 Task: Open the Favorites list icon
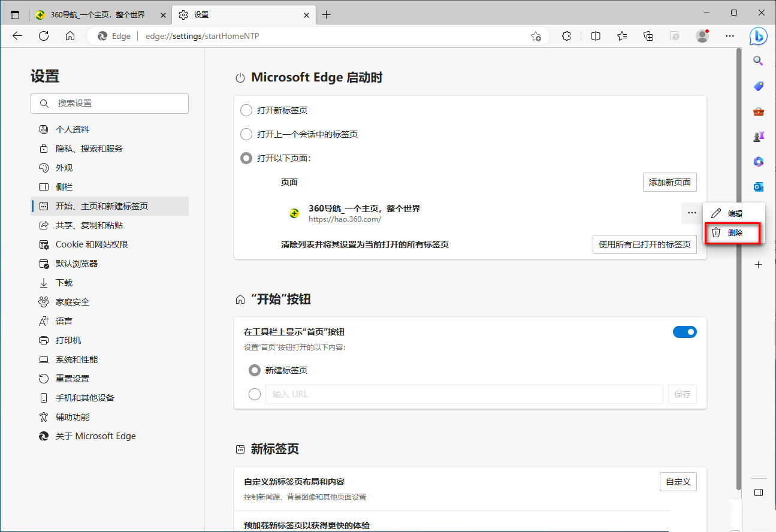(x=622, y=36)
